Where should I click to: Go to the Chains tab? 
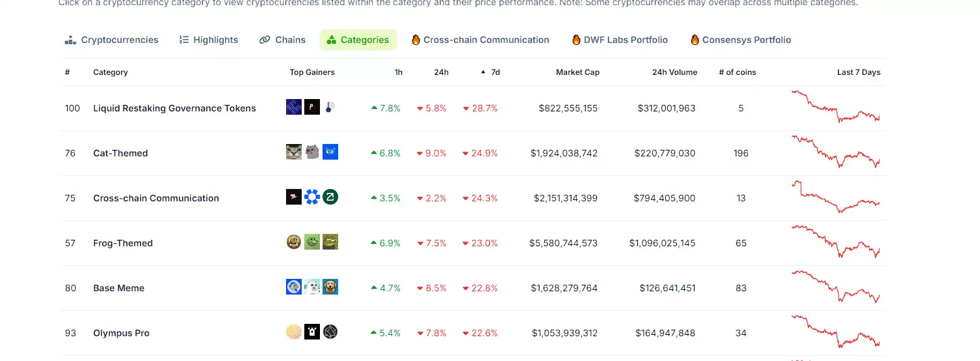click(282, 40)
